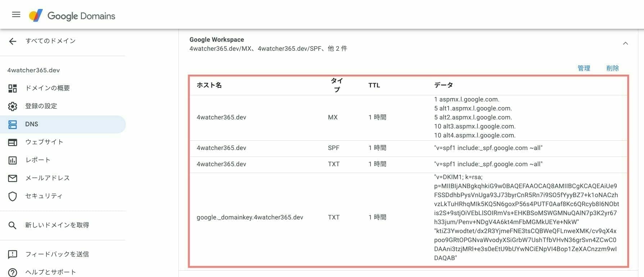The image size is (644, 277).
Task: Open ドメインの概要 page
Action: (47, 88)
